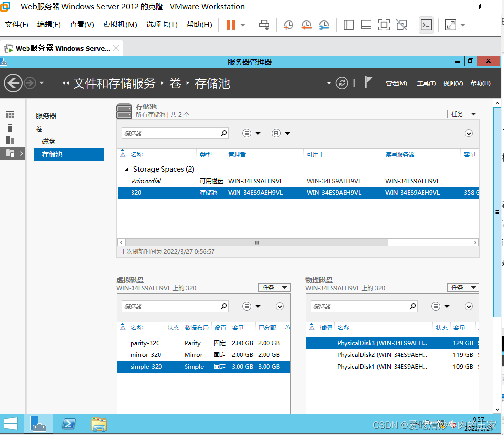Open Server Manager 帮助(H) menu
Screen dimensions: 504x435
click(x=480, y=83)
